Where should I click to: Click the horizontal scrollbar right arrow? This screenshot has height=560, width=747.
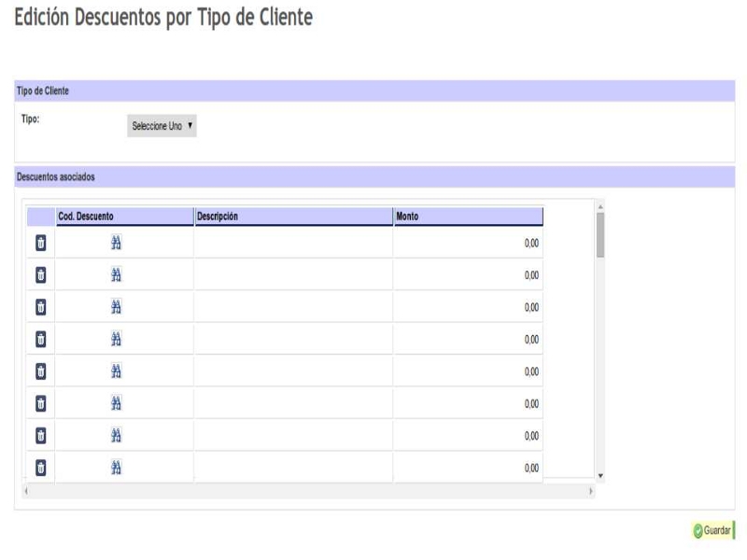590,490
